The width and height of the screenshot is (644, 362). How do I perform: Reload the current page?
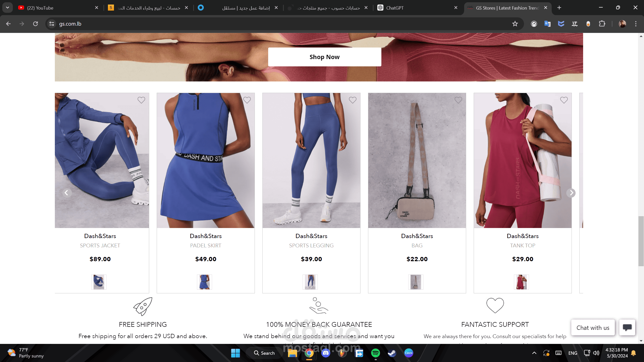pyautogui.click(x=35, y=24)
